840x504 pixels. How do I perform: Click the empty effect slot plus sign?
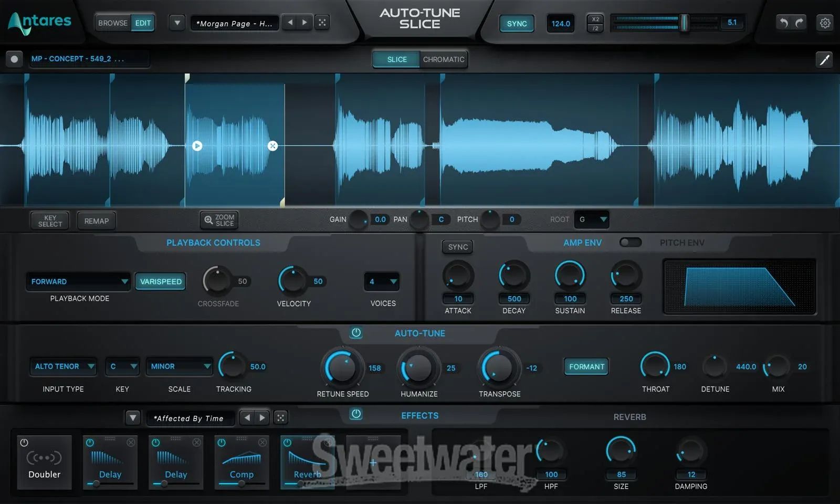click(373, 463)
